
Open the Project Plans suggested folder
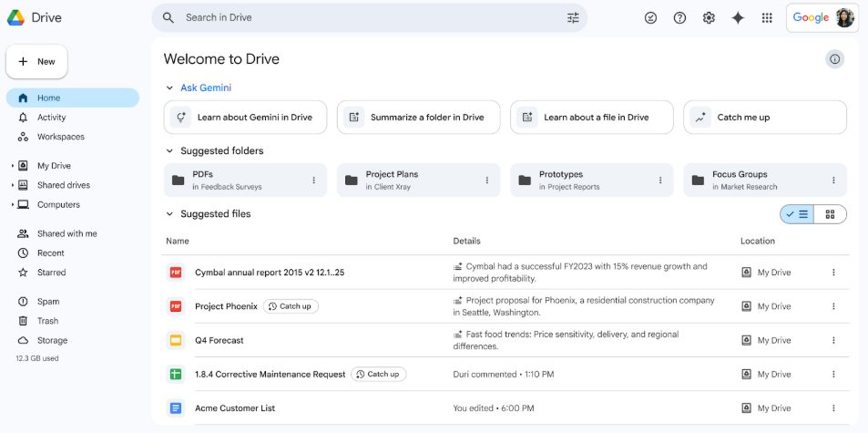[x=418, y=180]
